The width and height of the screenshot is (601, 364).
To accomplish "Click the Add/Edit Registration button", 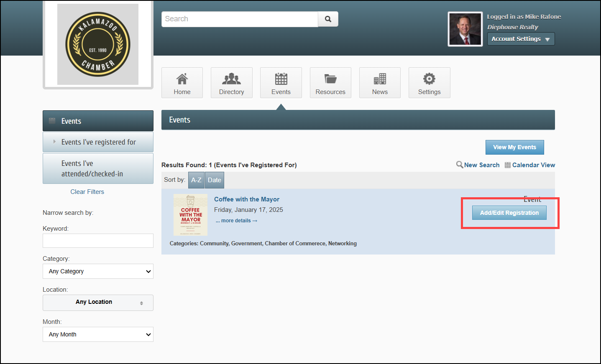I will (x=509, y=213).
